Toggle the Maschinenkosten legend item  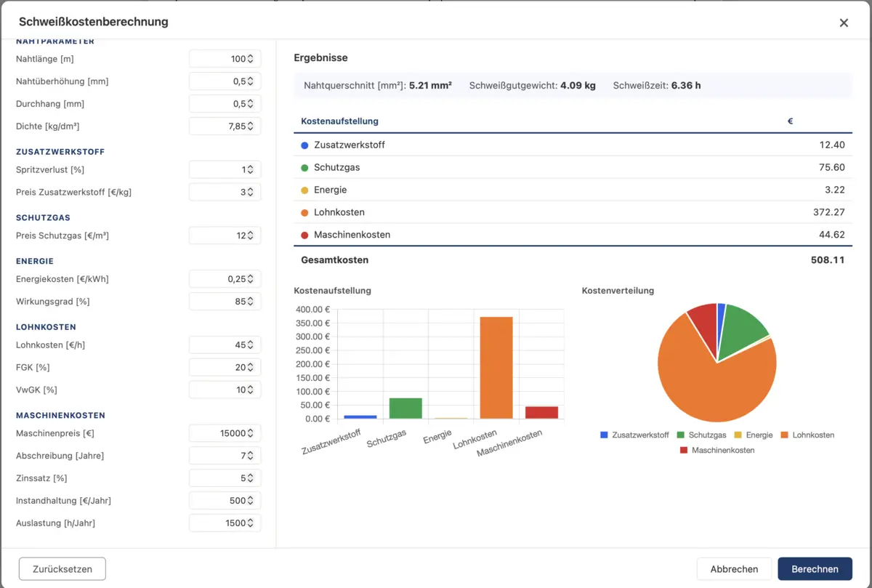(x=717, y=450)
